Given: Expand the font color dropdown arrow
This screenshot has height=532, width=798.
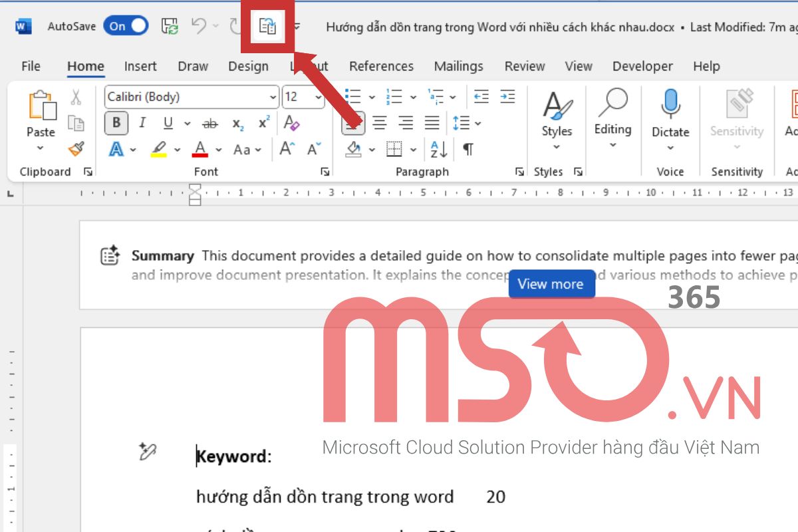Looking at the screenshot, I should coord(217,150).
